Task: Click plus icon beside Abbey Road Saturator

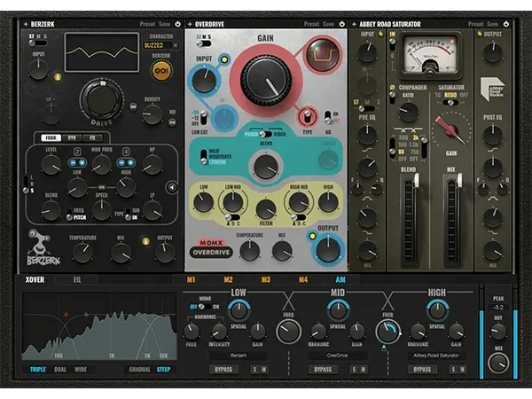Action: click(354, 24)
